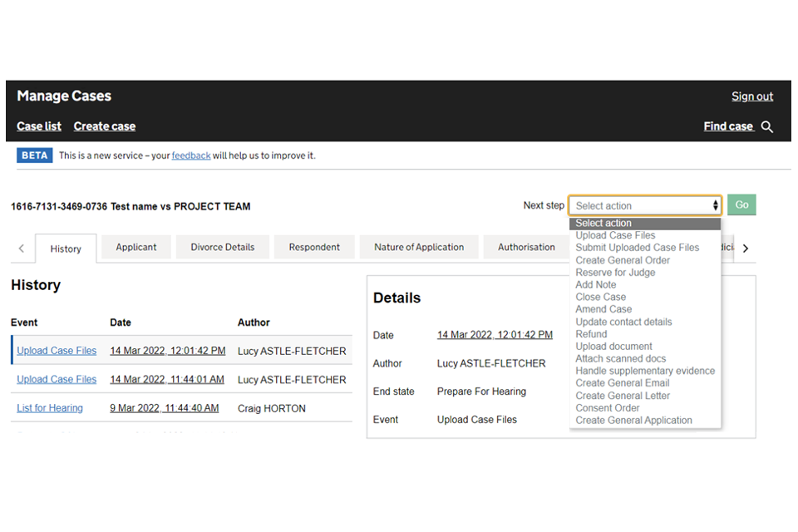798x532 pixels.
Task: Switch to the Applicant tab
Action: 136,247
